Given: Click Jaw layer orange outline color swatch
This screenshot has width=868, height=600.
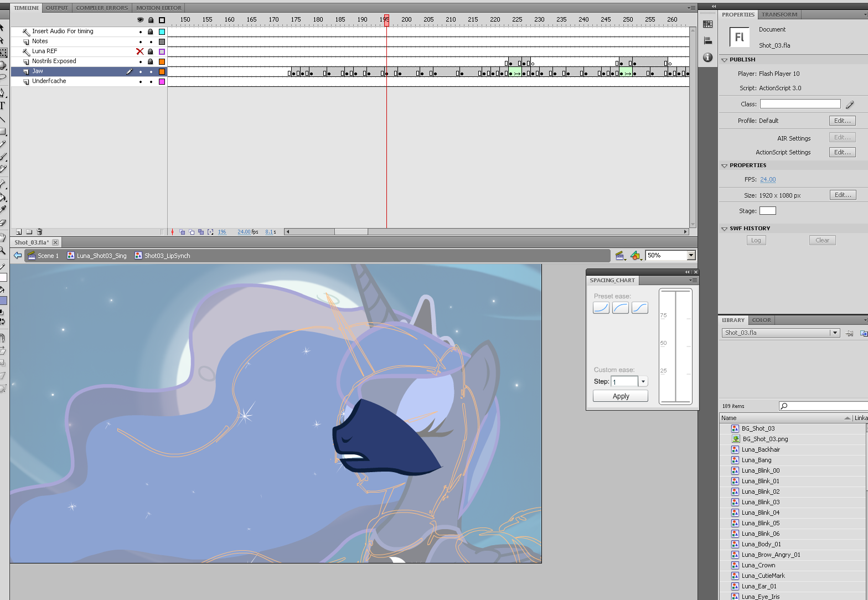Looking at the screenshot, I should [x=162, y=71].
